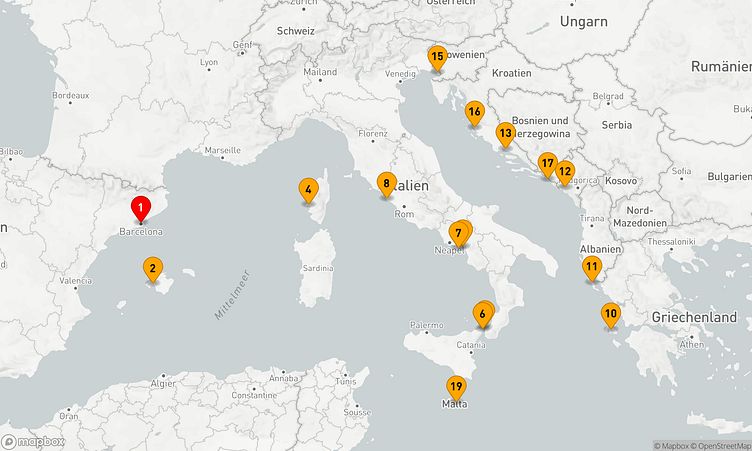Click the Palermo city label
Viewport: 752px width, 451px height.
[426, 325]
